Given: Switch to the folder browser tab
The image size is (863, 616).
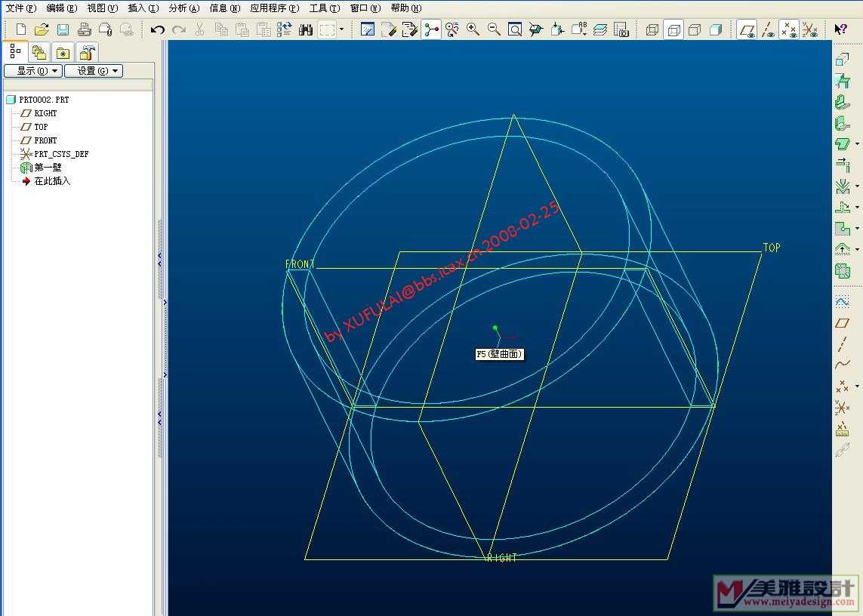Looking at the screenshot, I should (39, 52).
